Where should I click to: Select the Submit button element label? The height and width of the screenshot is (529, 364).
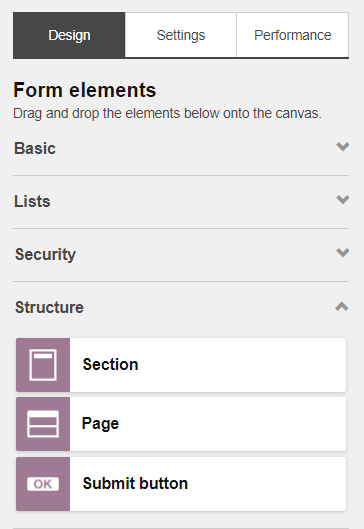[x=135, y=483]
